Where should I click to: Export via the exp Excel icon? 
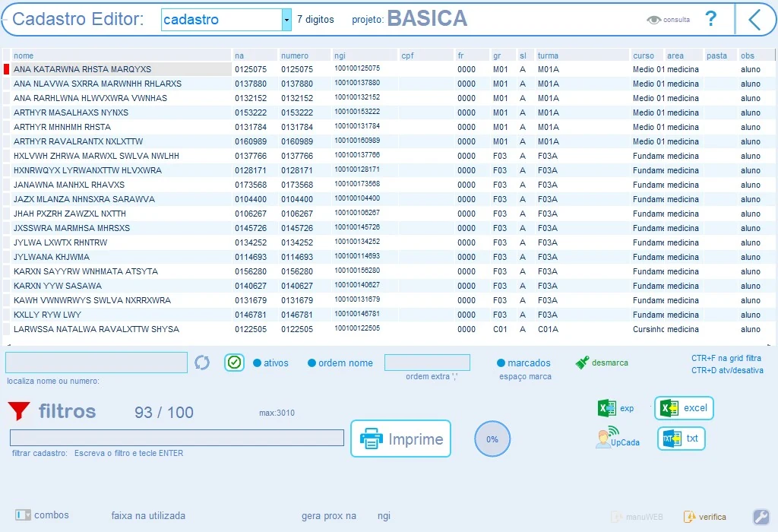(607, 408)
